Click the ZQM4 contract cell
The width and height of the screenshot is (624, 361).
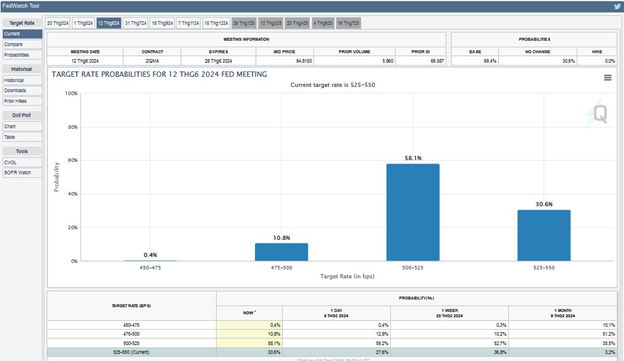[152, 61]
